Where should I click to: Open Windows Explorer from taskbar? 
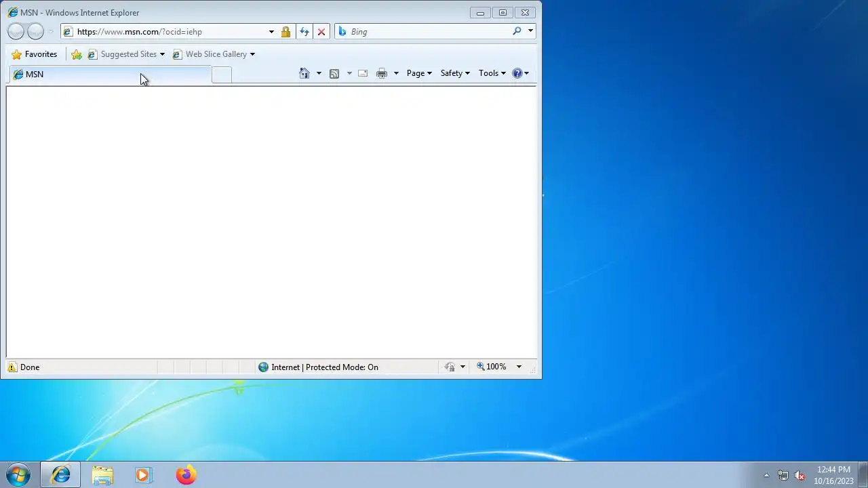point(102,475)
